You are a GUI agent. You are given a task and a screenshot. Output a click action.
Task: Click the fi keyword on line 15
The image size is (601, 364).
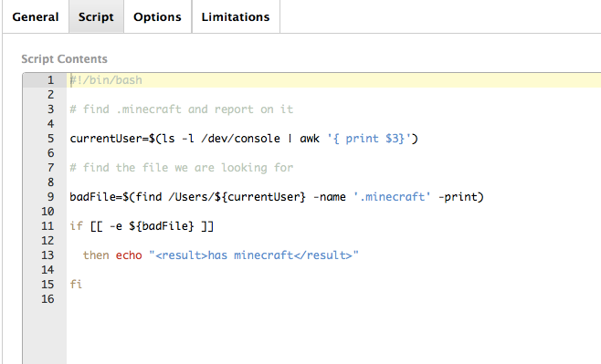(76, 285)
